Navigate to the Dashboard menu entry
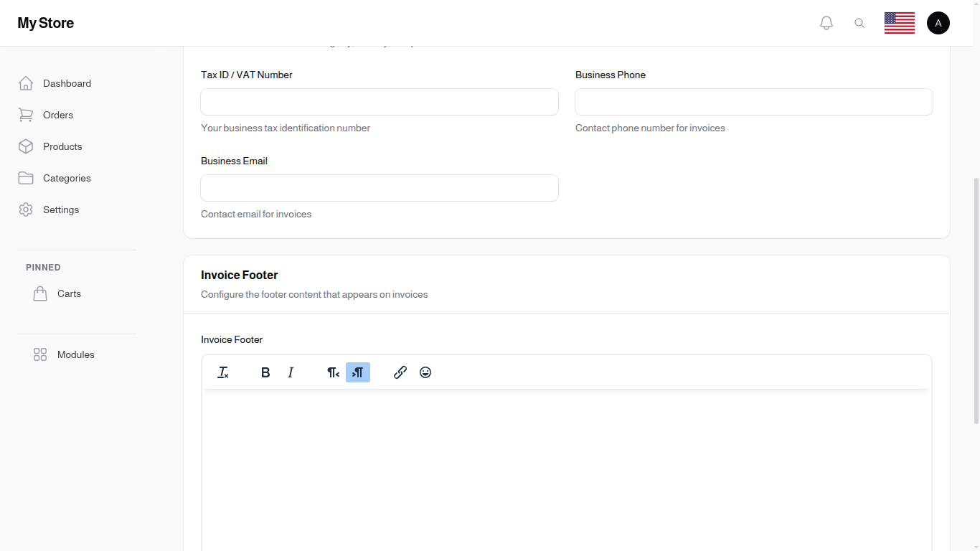The width and height of the screenshot is (980, 551). click(x=67, y=83)
